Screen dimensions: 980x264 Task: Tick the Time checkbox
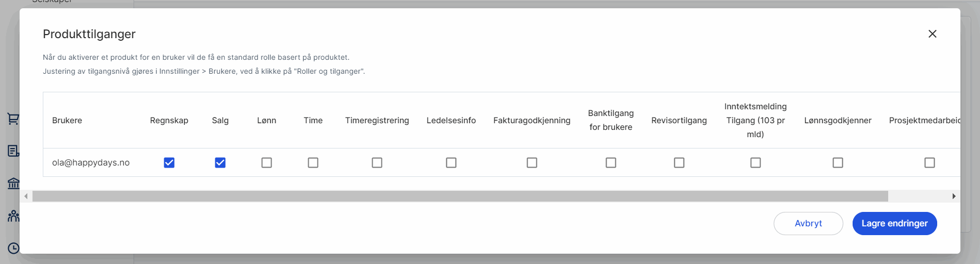tap(313, 162)
